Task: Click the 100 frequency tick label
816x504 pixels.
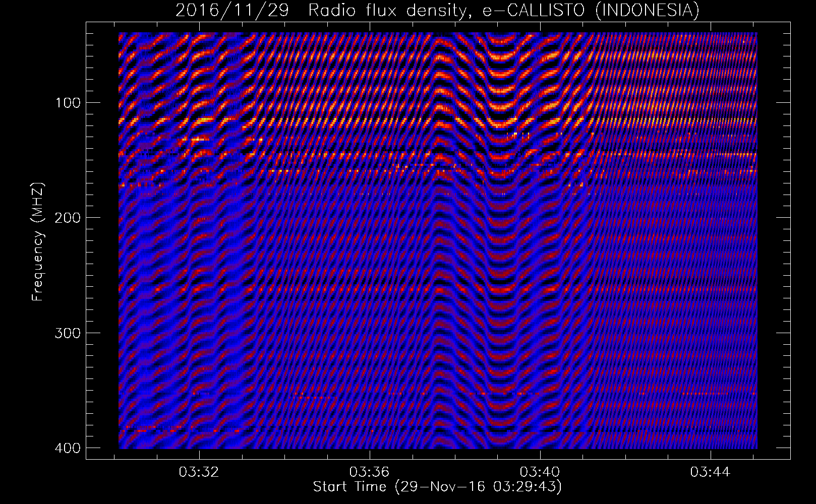Action: pos(67,103)
